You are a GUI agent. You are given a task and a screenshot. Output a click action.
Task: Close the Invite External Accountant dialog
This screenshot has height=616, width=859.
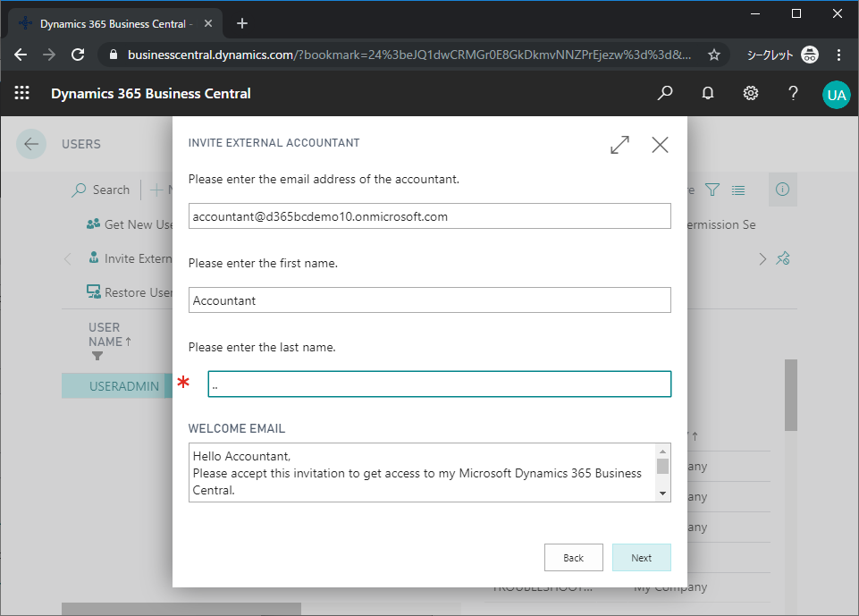661,145
